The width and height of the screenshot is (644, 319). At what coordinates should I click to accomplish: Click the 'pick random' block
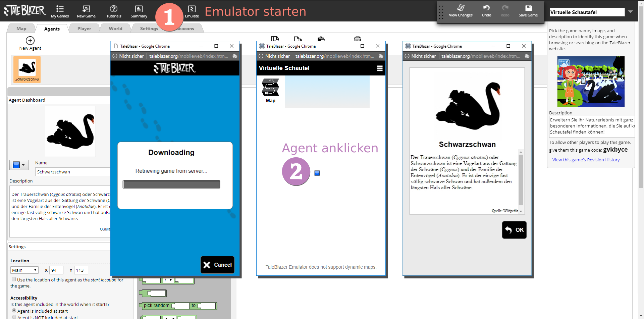[157, 306]
